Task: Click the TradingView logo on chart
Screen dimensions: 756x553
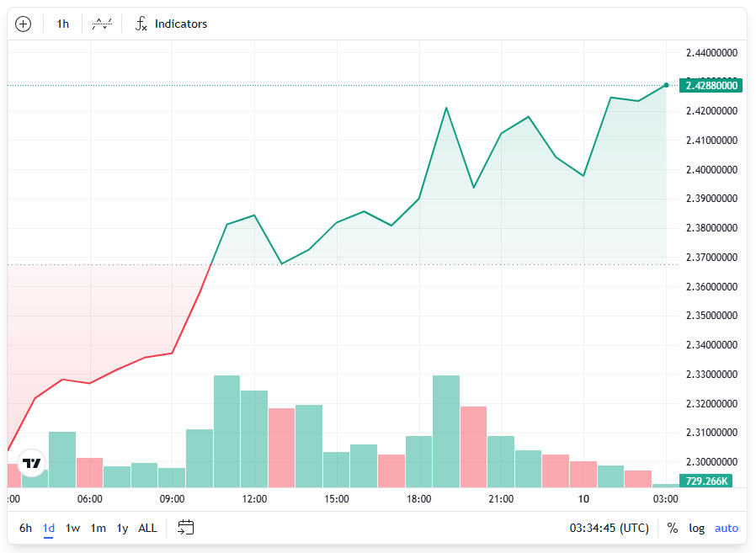Action: point(32,463)
